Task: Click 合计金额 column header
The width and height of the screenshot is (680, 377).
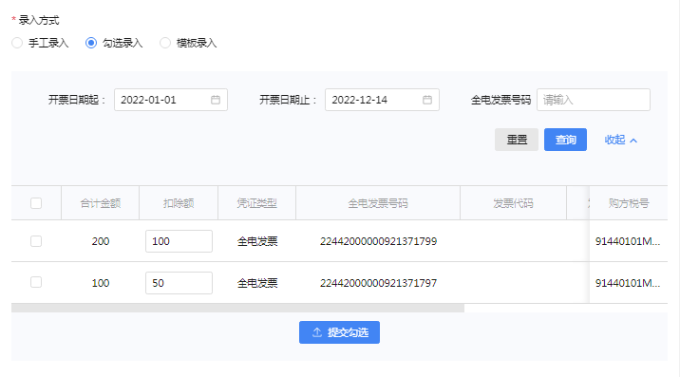Action: [100, 203]
